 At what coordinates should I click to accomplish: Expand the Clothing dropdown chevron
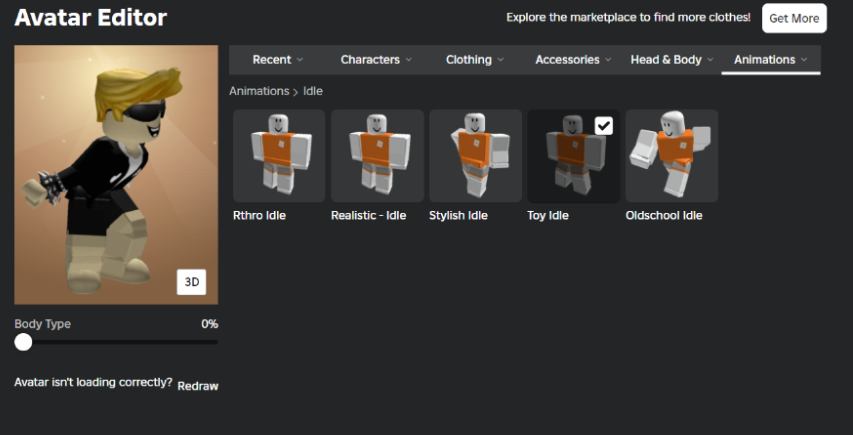(x=500, y=60)
